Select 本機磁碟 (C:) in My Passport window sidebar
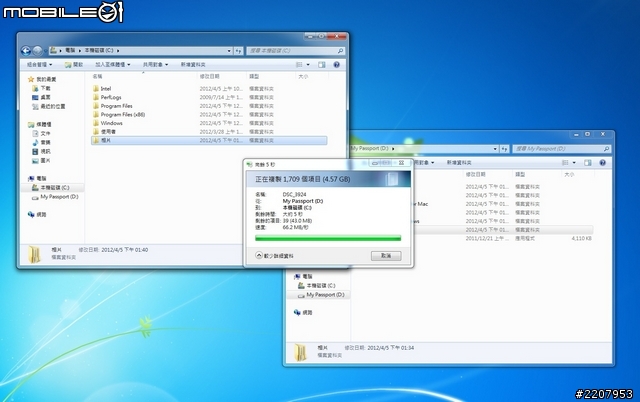The height and width of the screenshot is (402, 640). point(317,285)
